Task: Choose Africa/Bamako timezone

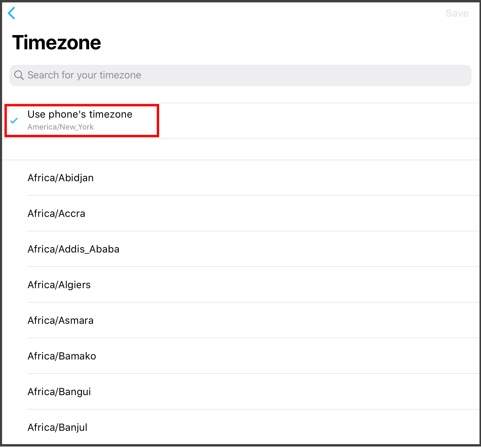Action: tap(241, 356)
